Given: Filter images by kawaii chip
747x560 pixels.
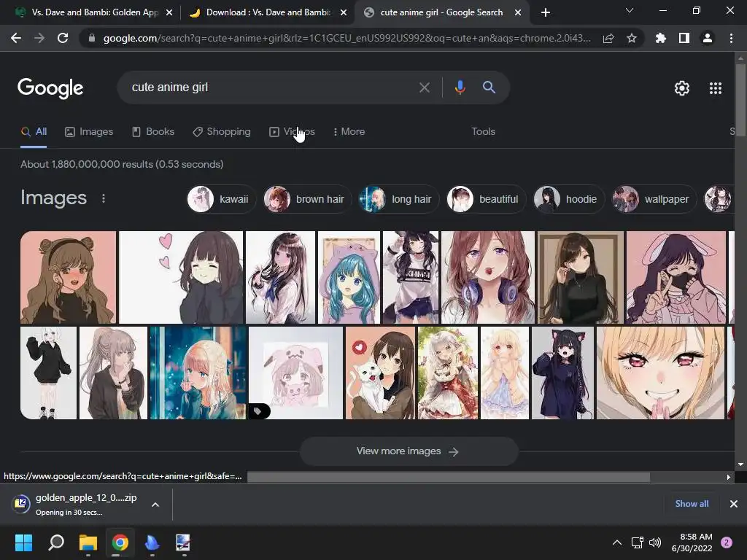Looking at the screenshot, I should pos(222,199).
